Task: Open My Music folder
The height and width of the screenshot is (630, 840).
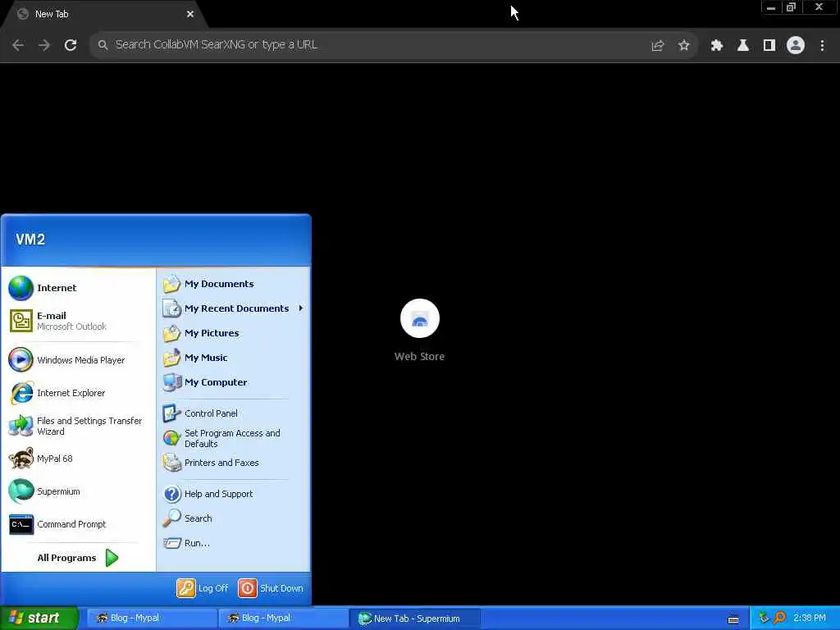Action: (234, 358)
